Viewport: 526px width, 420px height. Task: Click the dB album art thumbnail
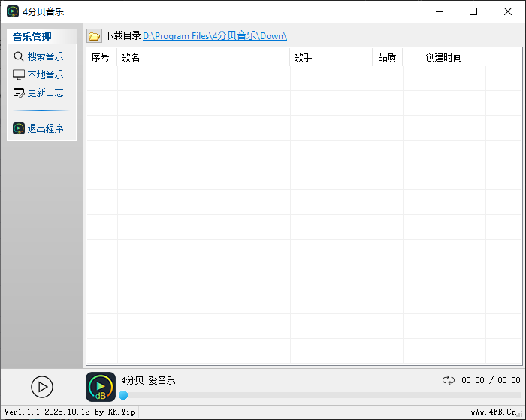101,387
